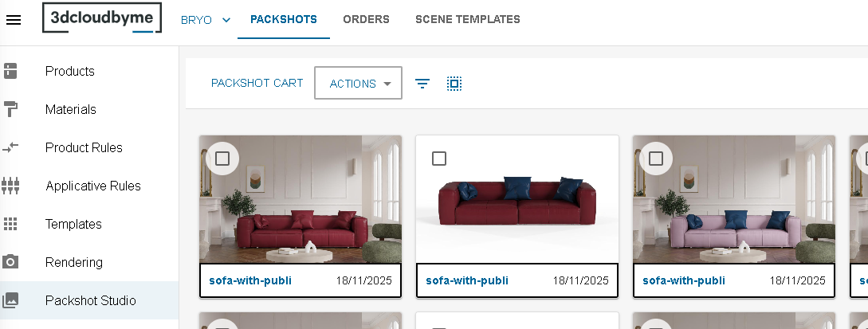Click the Materials paint roller icon

coord(11,109)
